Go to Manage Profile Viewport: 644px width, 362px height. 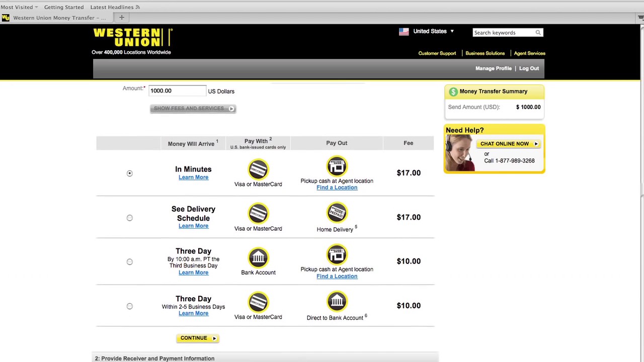pyautogui.click(x=493, y=68)
